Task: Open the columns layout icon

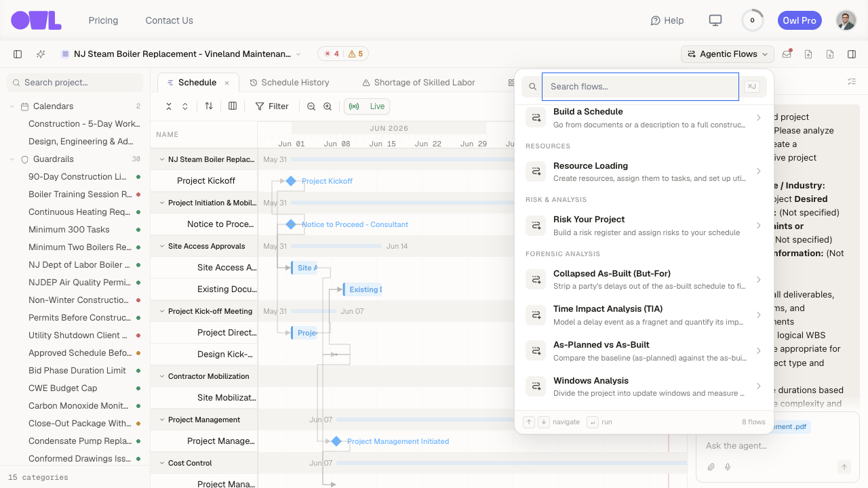Action: [233, 106]
